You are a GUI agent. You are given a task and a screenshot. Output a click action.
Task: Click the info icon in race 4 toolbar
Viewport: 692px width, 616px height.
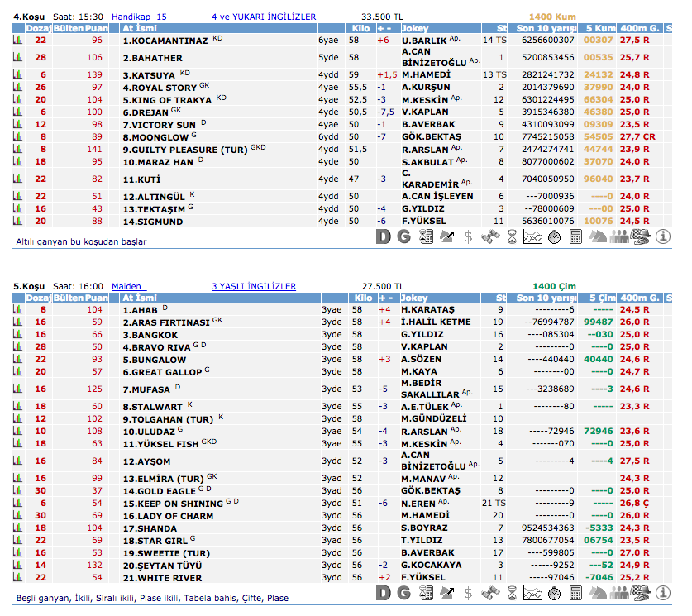[x=662, y=237]
